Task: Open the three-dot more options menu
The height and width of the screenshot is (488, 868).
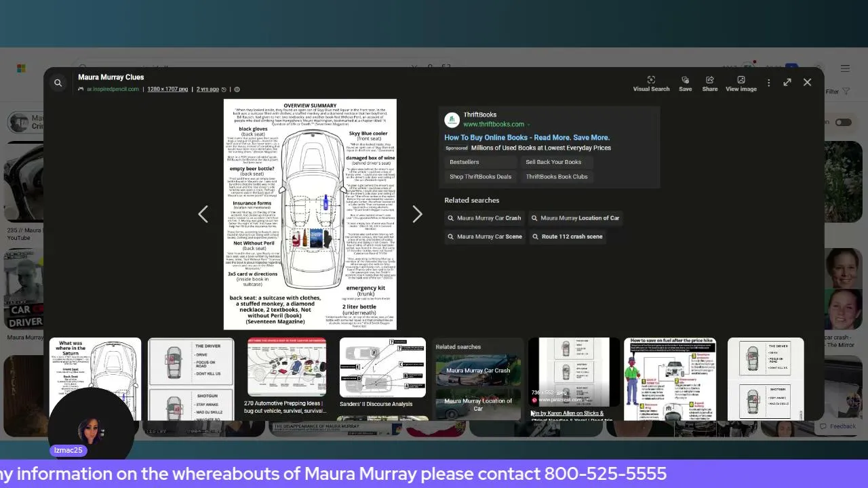Action: 768,83
